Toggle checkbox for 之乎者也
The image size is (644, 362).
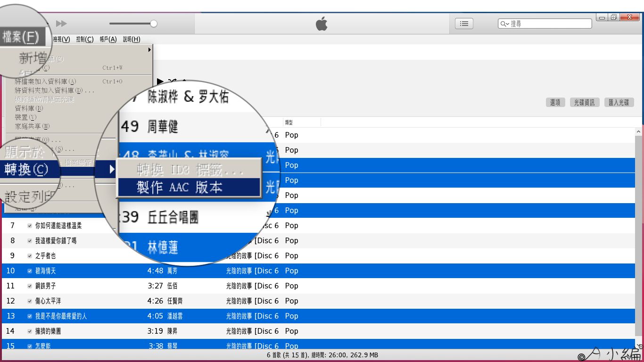point(30,256)
